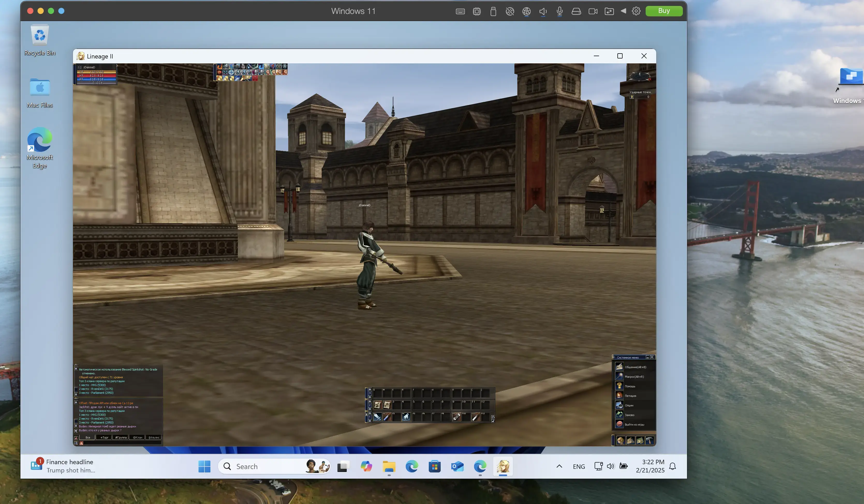Open Copilot from taskbar
Viewport: 864px width, 504px height.
click(366, 466)
